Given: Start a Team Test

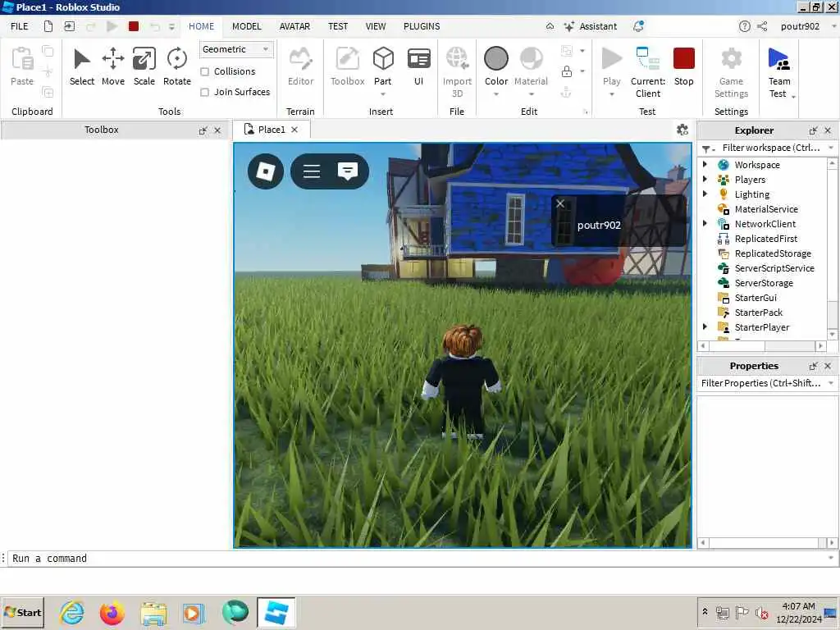Looking at the screenshot, I should (778, 72).
